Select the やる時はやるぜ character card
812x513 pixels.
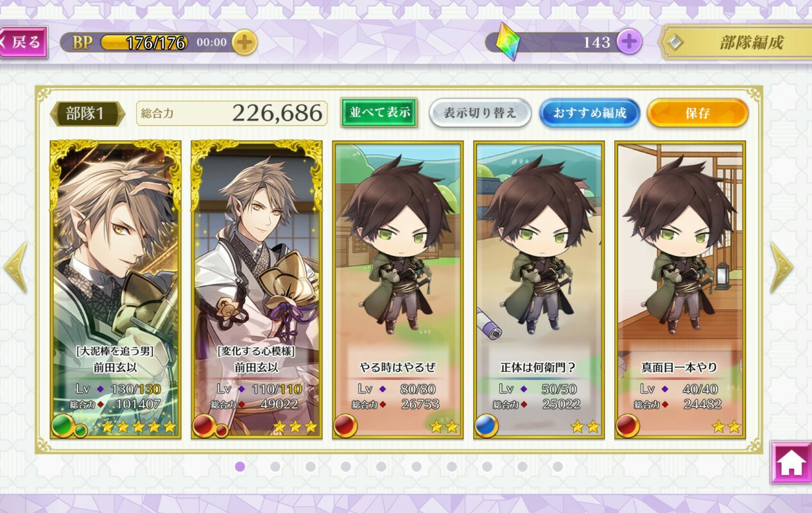coord(398,290)
